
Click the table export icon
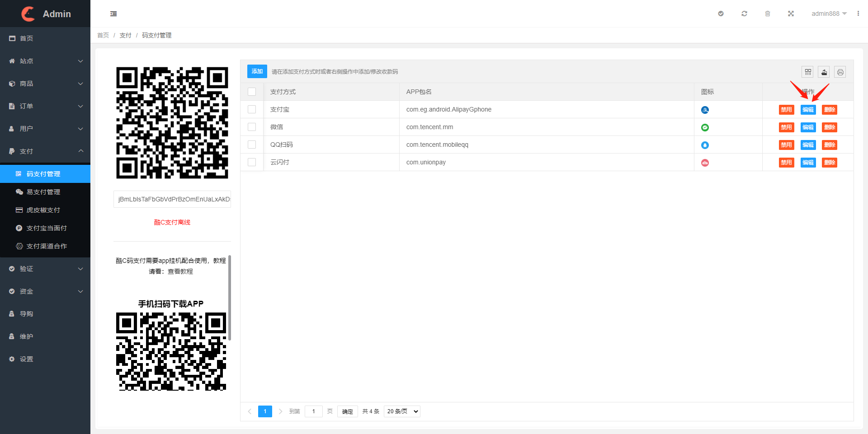(824, 72)
